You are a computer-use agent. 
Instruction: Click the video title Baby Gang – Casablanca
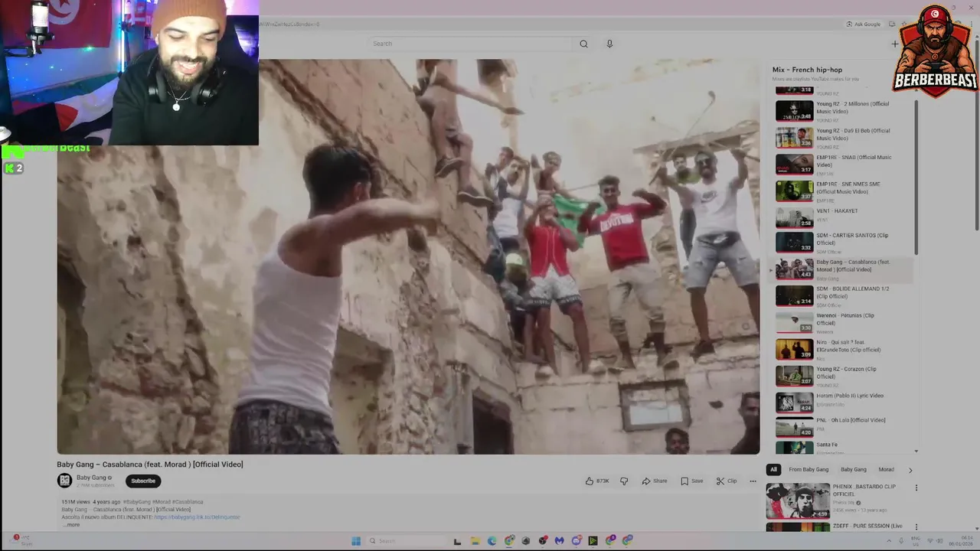click(x=150, y=464)
